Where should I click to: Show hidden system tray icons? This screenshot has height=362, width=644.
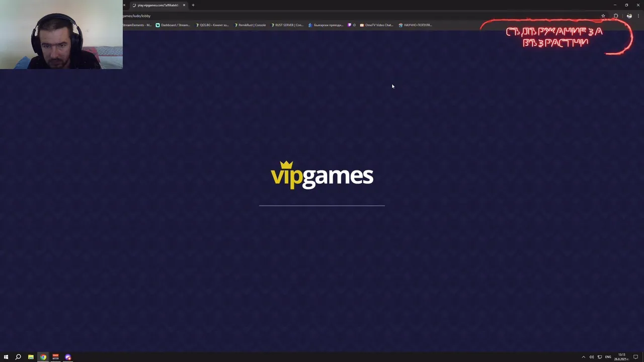pyautogui.click(x=584, y=357)
